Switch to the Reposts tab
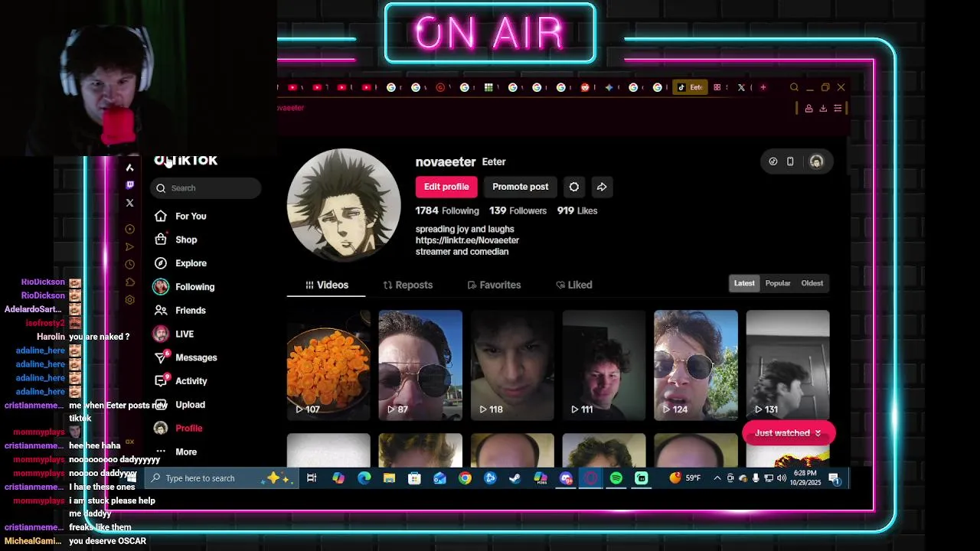 tap(408, 285)
